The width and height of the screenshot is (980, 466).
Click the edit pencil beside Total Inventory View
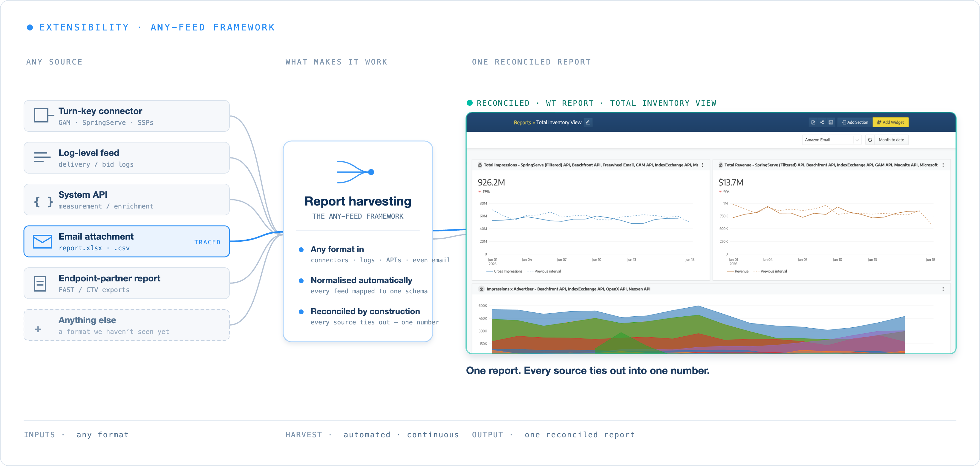coord(588,122)
